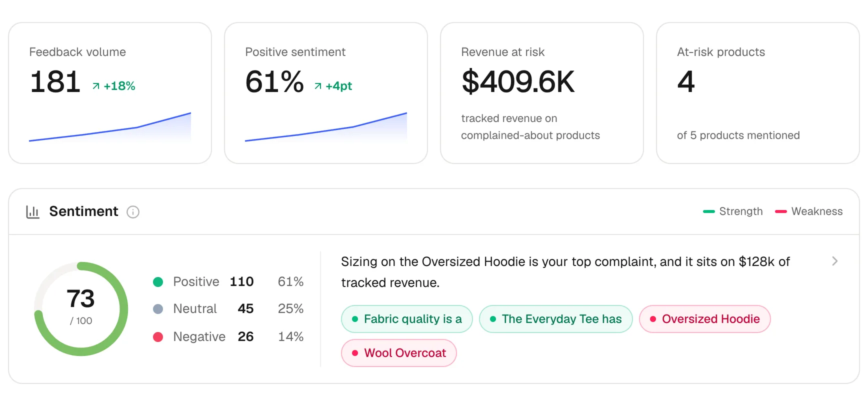868x400 pixels.
Task: Click the bar chart icon beside Sentiment
Action: (32, 212)
